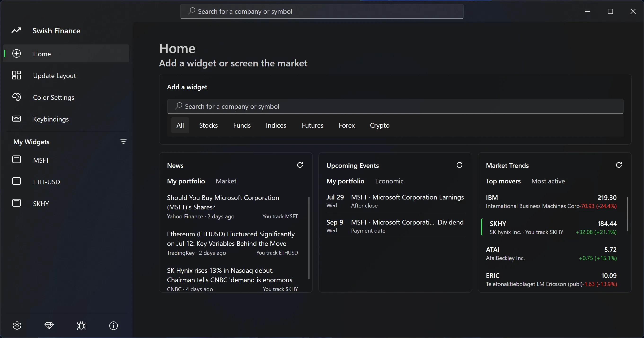Click the Home plus-circle icon in sidebar
Viewport: 644px width, 338px height.
point(17,53)
